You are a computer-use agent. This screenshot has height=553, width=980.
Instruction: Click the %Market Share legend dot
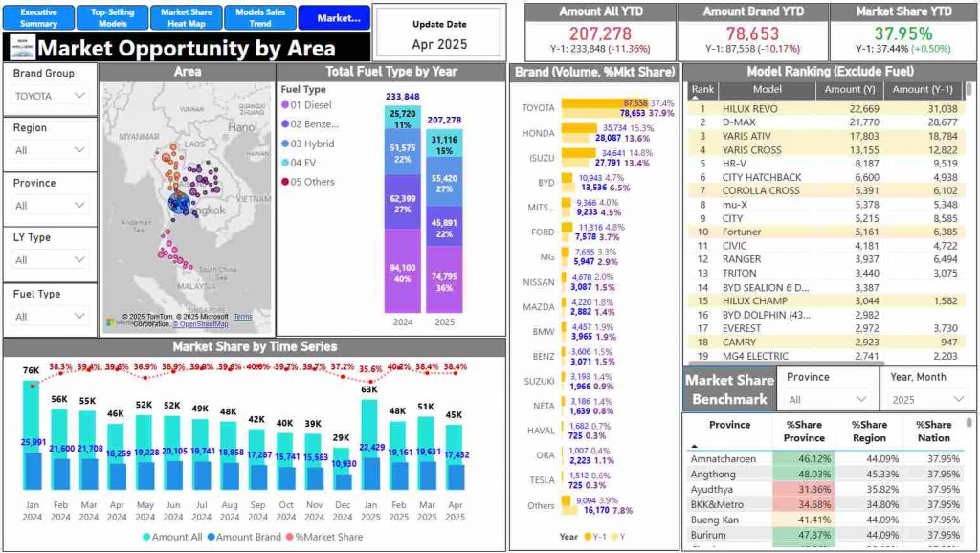pyautogui.click(x=289, y=537)
